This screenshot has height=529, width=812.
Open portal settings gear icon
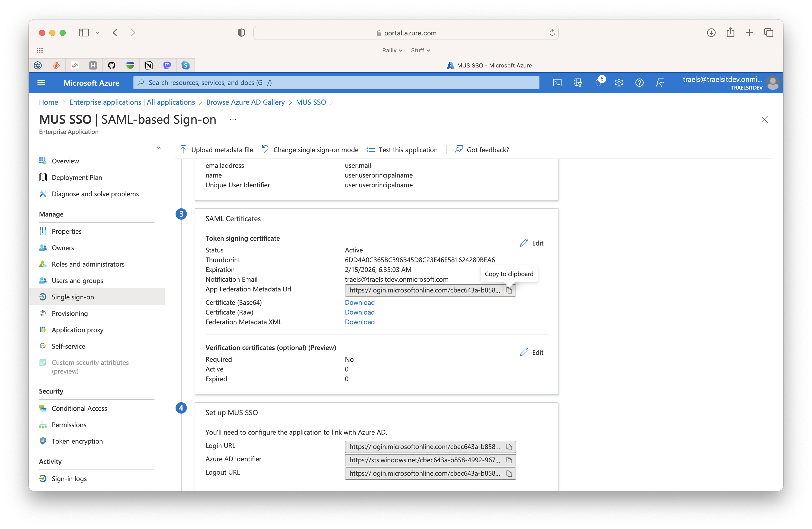click(619, 83)
